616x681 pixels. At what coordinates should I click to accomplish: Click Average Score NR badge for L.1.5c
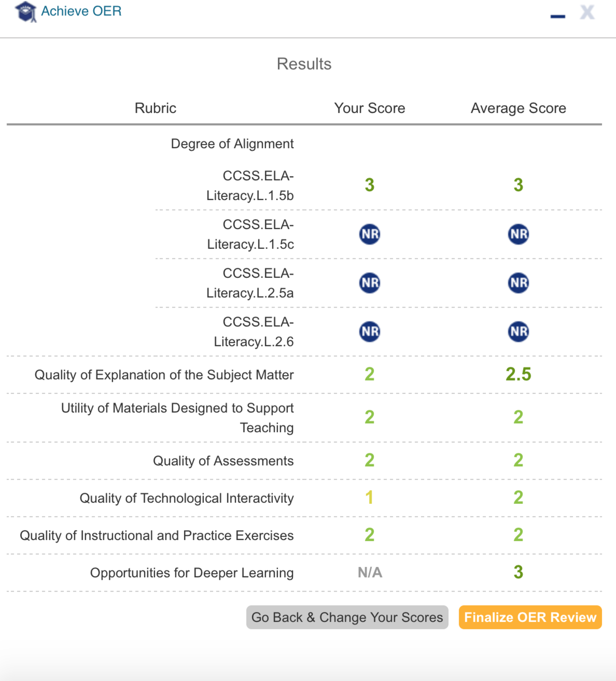pos(518,234)
